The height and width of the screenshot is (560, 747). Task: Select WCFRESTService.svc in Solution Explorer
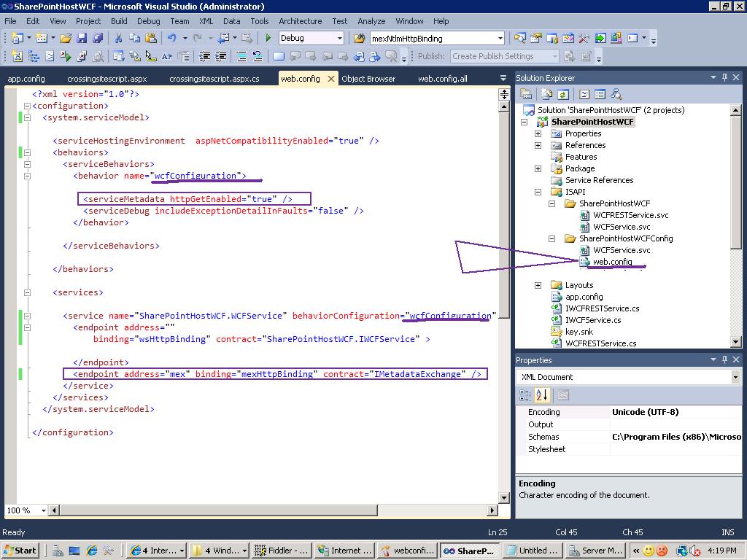(x=630, y=215)
